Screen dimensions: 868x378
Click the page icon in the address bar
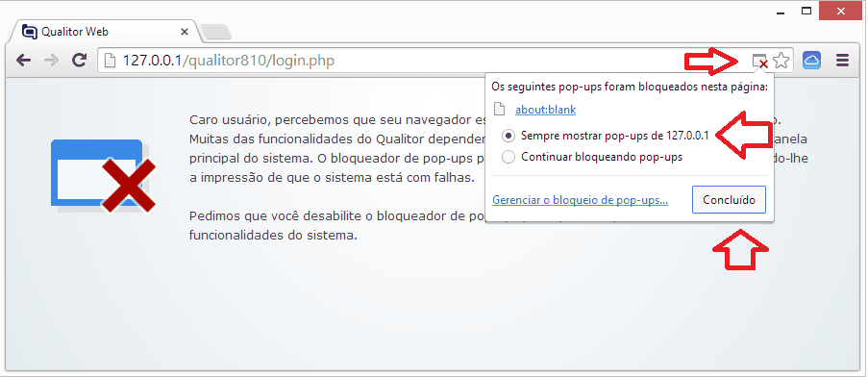point(111,61)
